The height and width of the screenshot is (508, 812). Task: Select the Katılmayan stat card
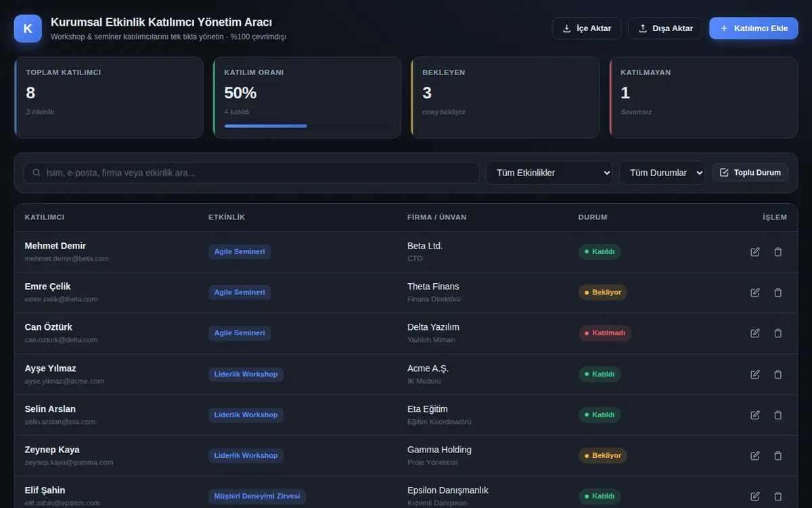(x=704, y=98)
